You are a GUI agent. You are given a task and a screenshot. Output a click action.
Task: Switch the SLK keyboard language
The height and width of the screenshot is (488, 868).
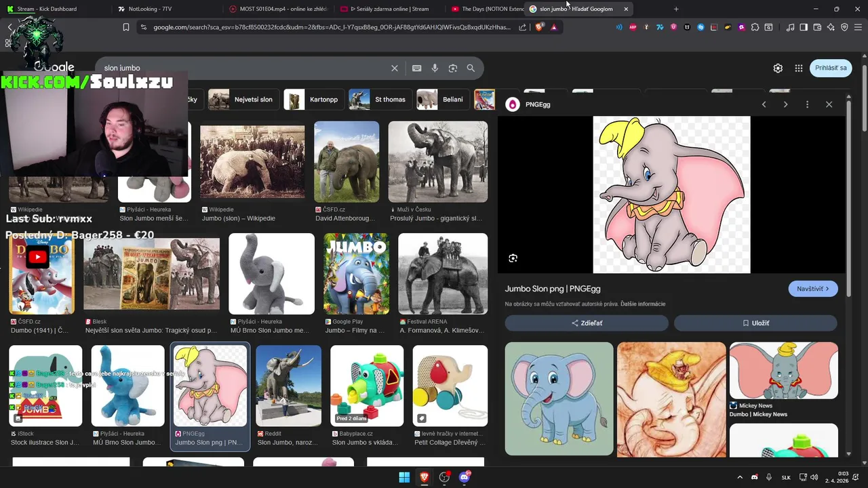pos(786,477)
